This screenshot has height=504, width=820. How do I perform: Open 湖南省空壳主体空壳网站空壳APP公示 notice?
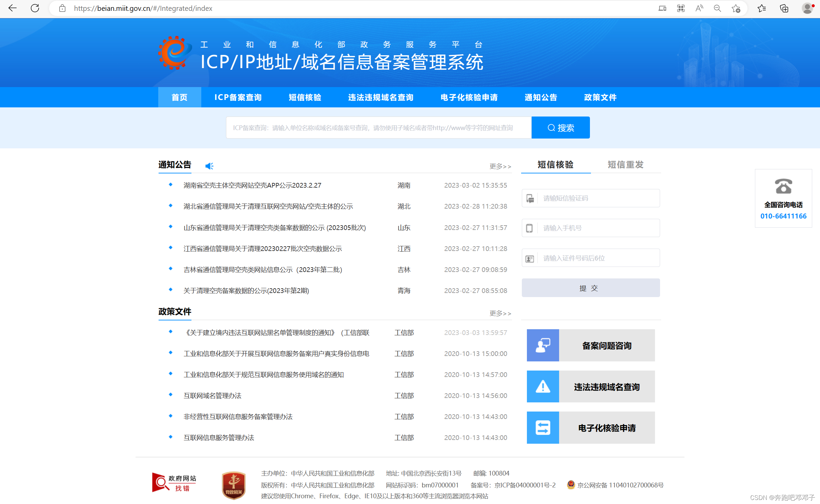(252, 185)
